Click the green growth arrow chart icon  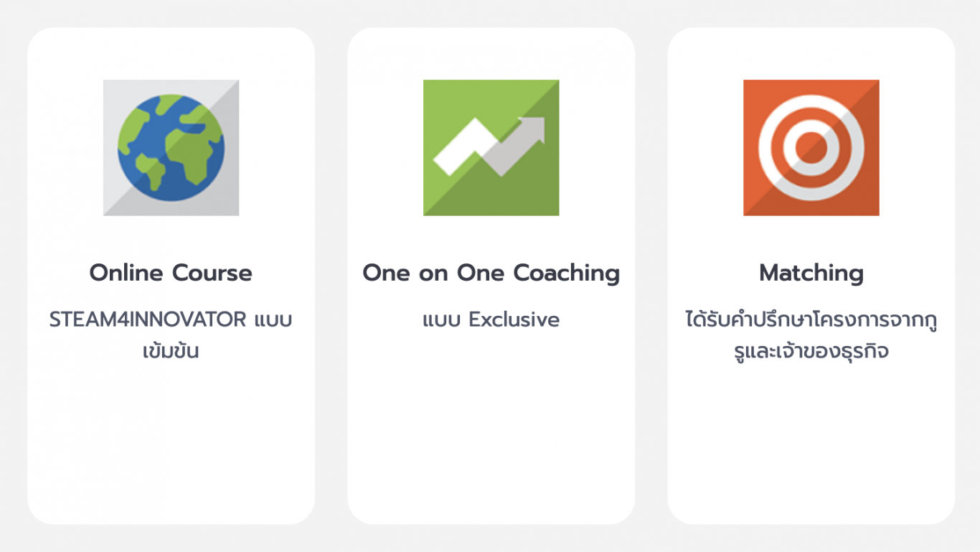pos(491,148)
